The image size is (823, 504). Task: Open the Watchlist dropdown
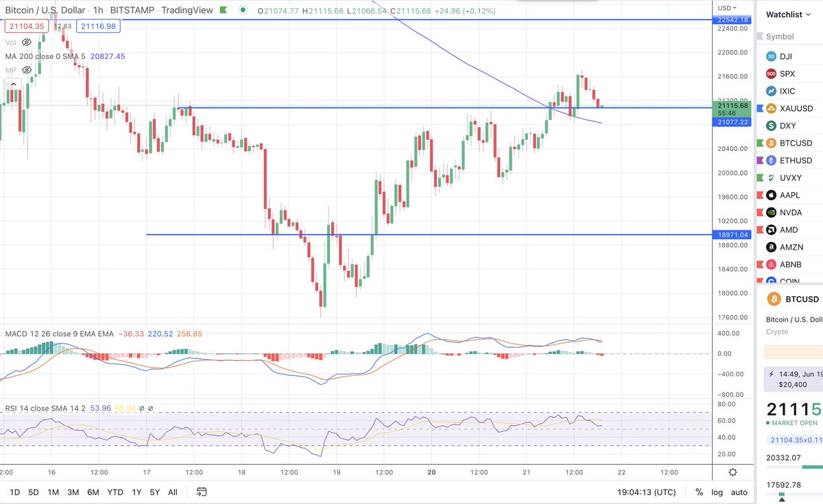coord(789,14)
